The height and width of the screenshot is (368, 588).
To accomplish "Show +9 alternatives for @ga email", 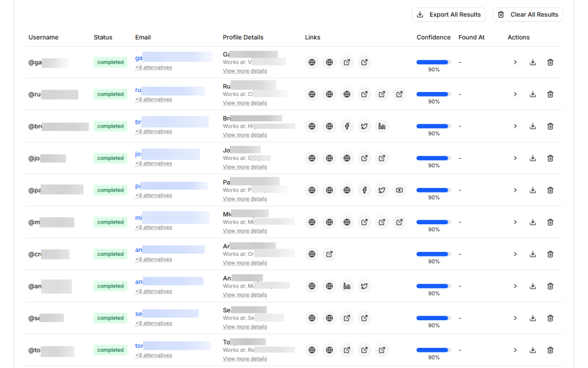I will click(153, 68).
